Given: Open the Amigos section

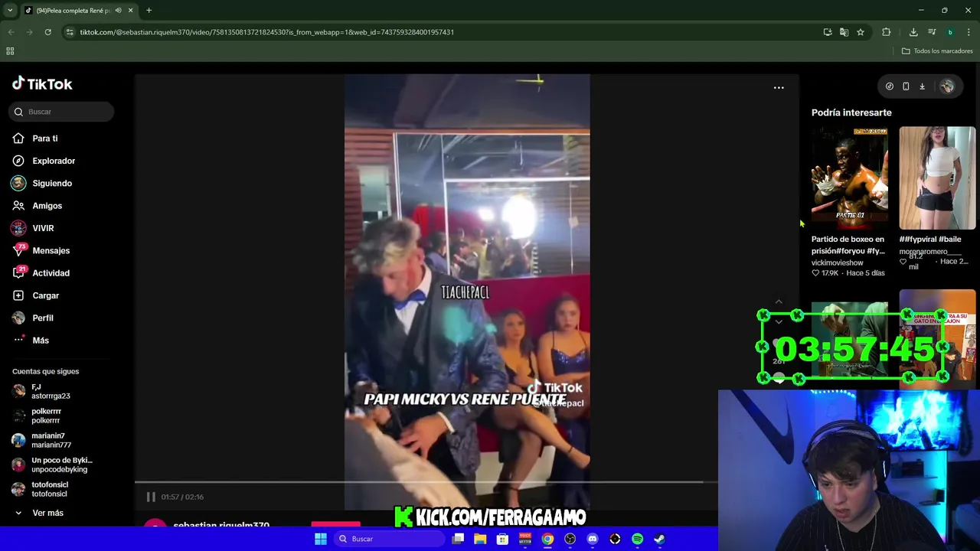Looking at the screenshot, I should (x=47, y=206).
